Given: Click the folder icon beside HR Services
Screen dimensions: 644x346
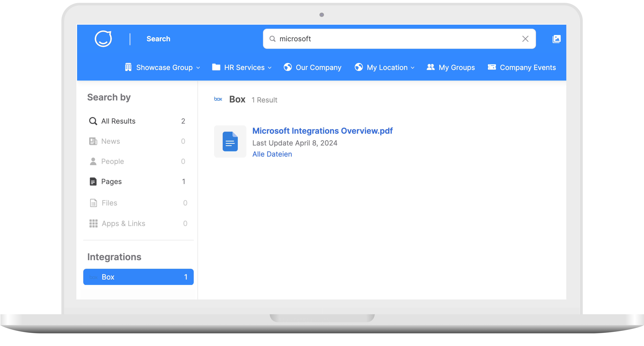Looking at the screenshot, I should (x=216, y=67).
